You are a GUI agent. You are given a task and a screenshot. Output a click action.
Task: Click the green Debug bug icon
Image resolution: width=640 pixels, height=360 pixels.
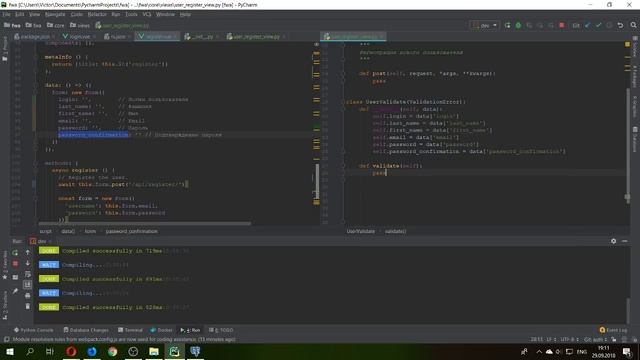(x=518, y=25)
